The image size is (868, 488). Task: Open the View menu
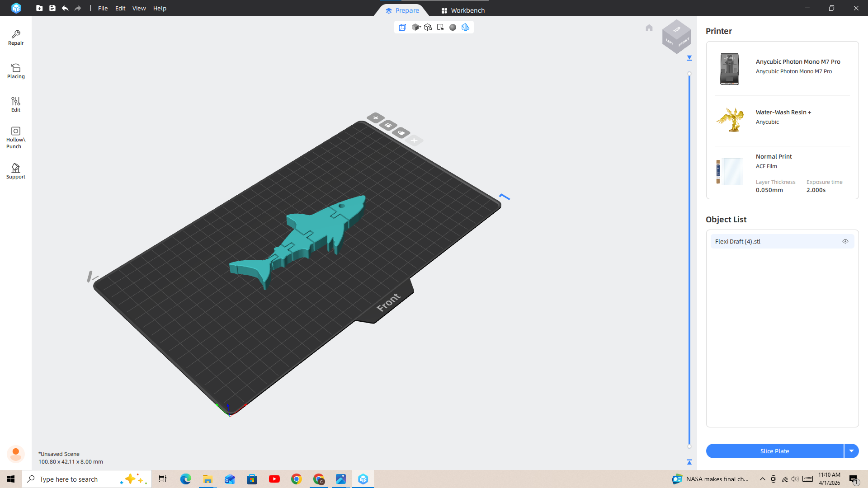139,8
